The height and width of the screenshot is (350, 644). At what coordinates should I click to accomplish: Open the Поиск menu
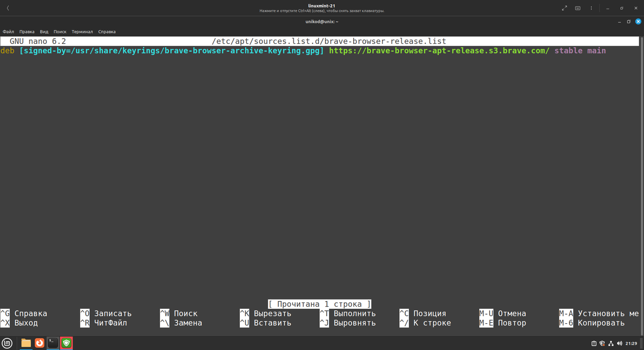pos(60,32)
